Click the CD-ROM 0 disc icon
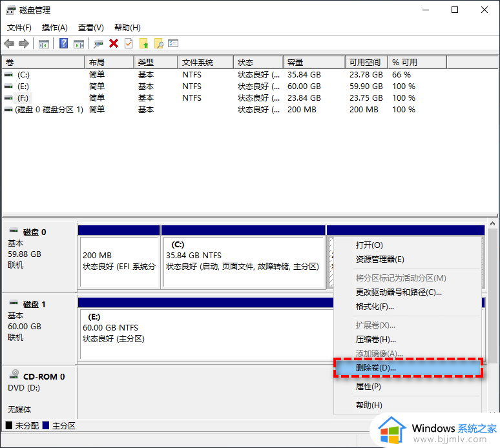This screenshot has width=500, height=448. tap(14, 374)
